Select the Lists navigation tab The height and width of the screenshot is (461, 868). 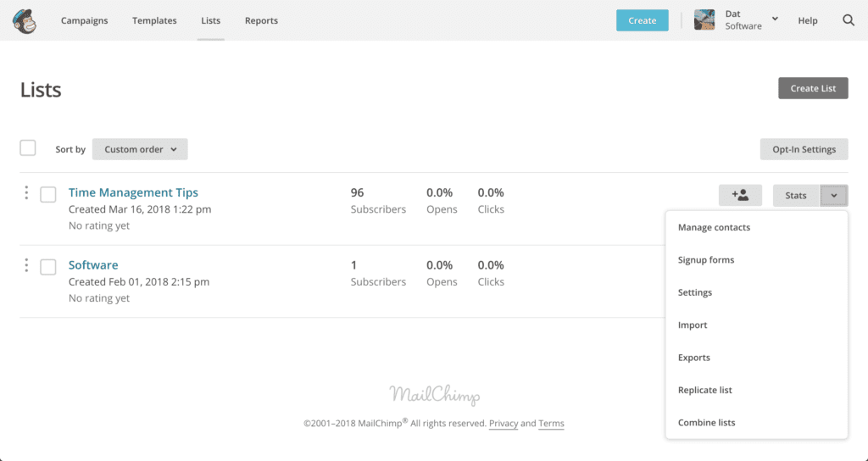coord(211,20)
